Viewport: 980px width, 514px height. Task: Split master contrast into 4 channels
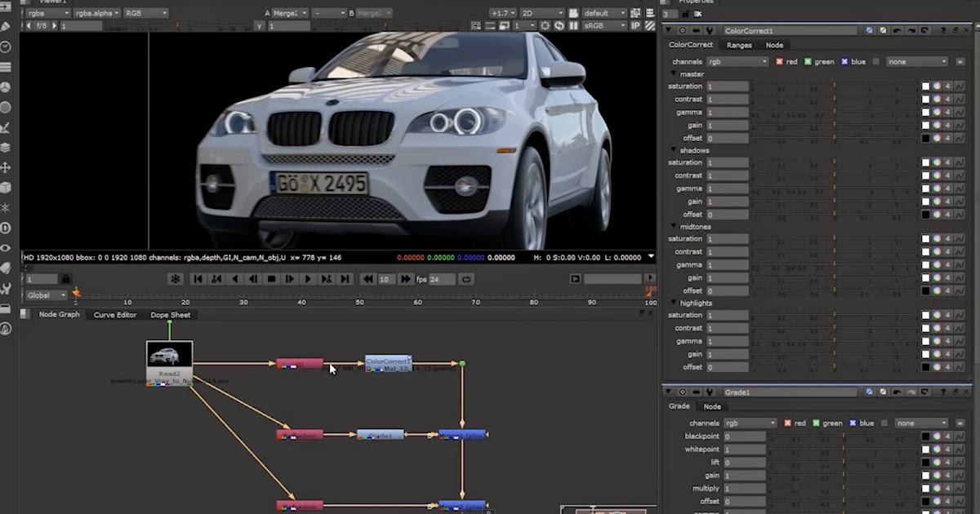point(948,100)
